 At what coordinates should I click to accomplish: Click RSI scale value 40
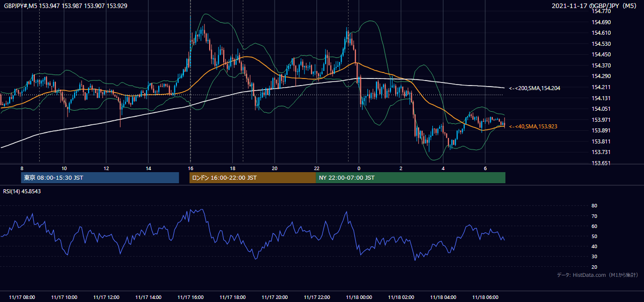tap(595, 246)
